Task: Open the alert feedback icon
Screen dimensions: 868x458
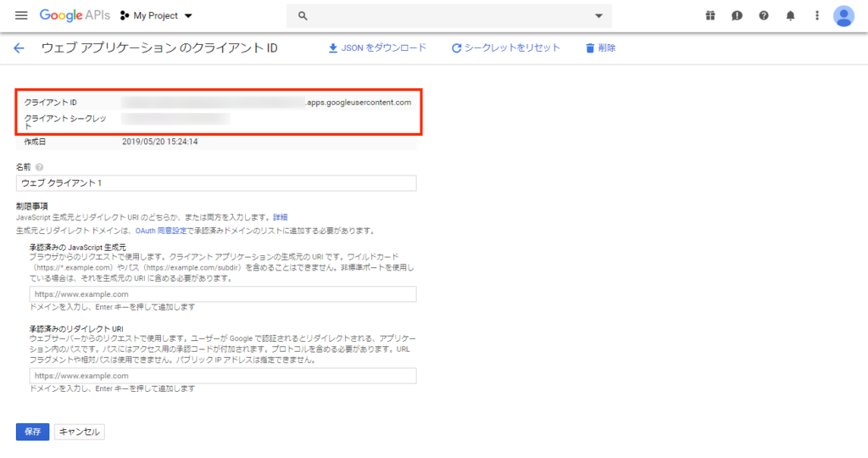Action: [737, 15]
